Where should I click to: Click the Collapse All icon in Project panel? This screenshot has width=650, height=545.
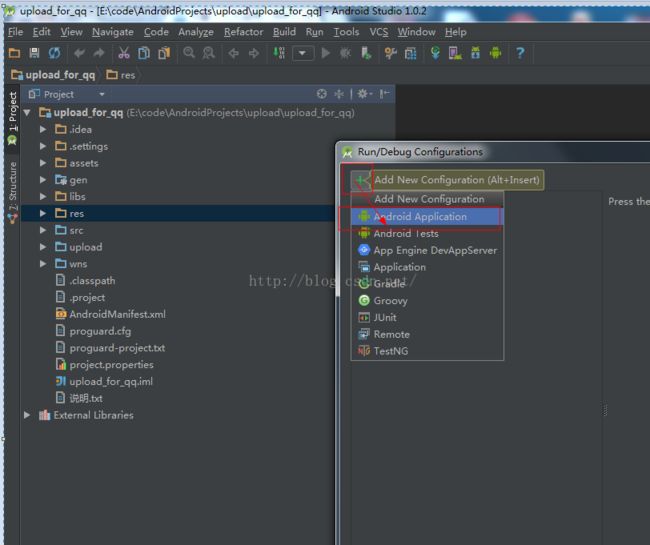[339, 94]
